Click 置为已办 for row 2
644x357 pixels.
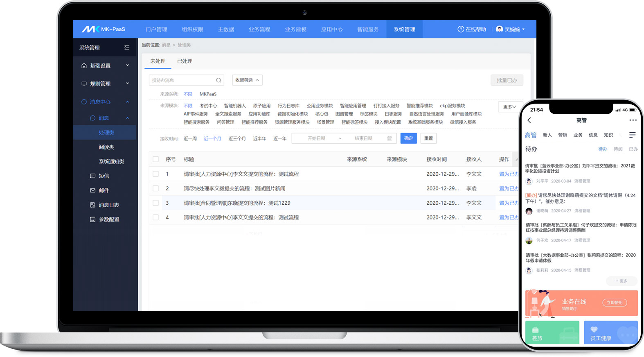[509, 189]
